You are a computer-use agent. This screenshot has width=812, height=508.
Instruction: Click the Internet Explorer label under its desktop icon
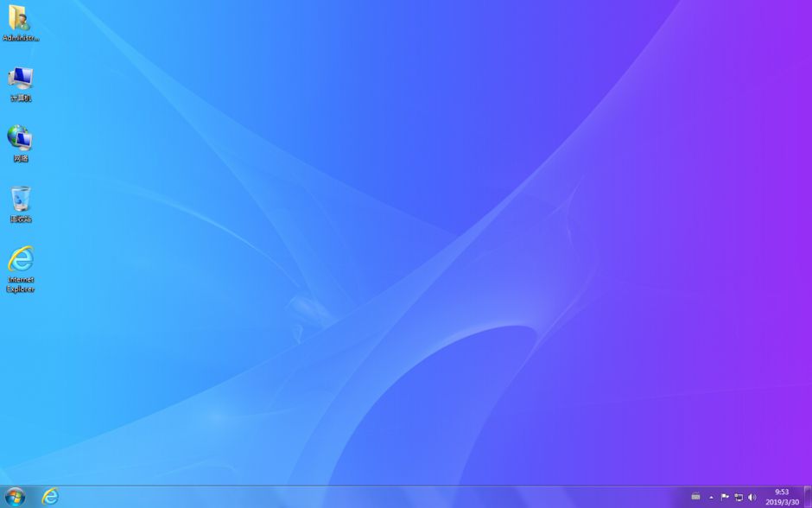tap(20, 283)
